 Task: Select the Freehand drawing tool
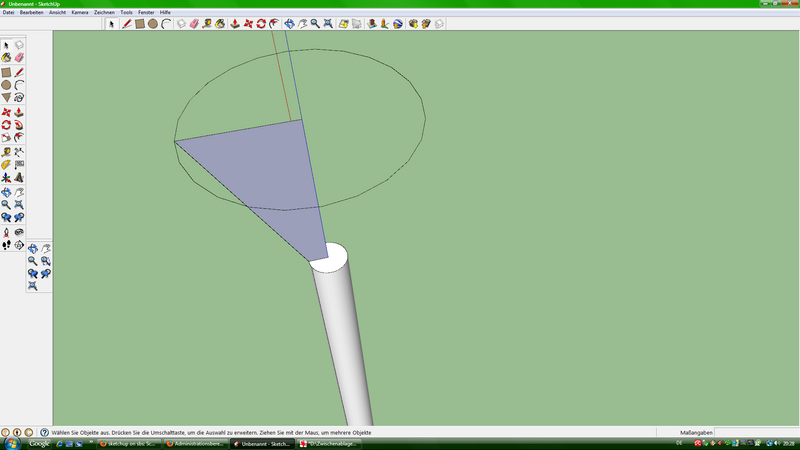point(19,98)
